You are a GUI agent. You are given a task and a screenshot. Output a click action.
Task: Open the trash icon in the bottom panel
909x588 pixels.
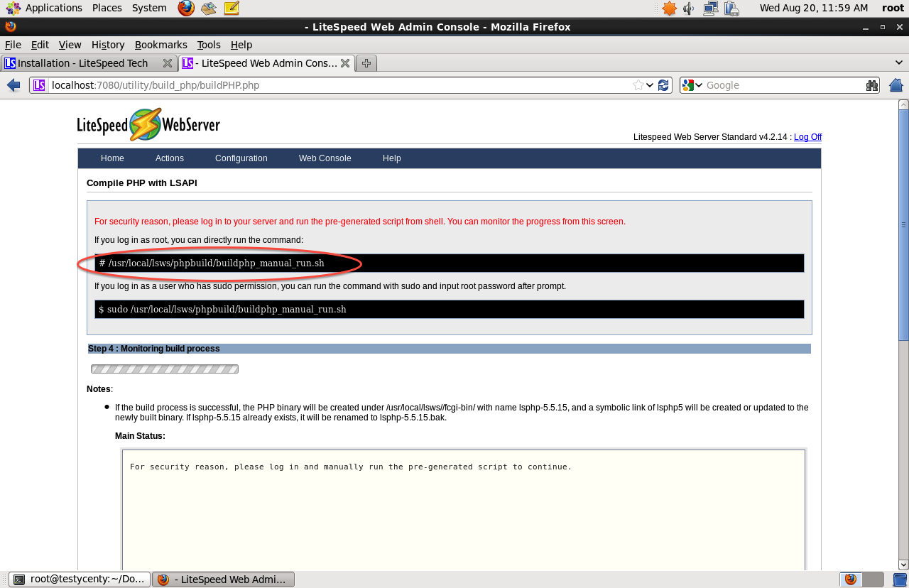tap(900, 579)
